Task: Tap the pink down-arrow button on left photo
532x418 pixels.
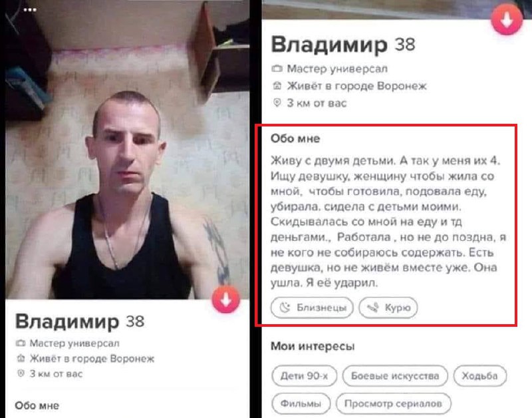Action: click(226, 299)
